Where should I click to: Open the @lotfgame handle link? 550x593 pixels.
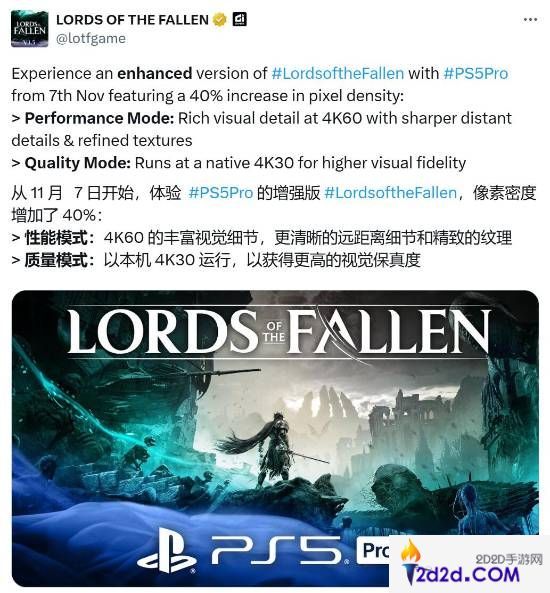[x=91, y=39]
